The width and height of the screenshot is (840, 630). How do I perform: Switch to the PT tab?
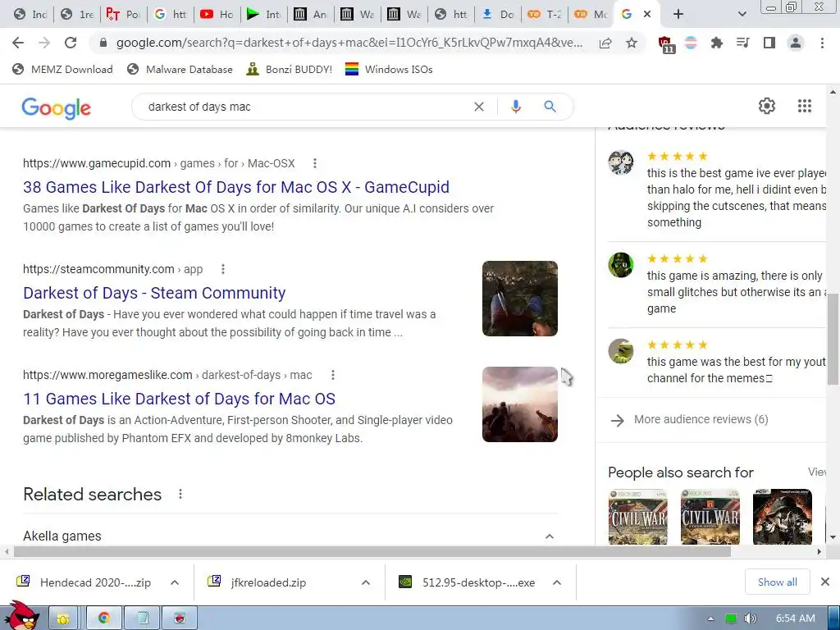(123, 15)
